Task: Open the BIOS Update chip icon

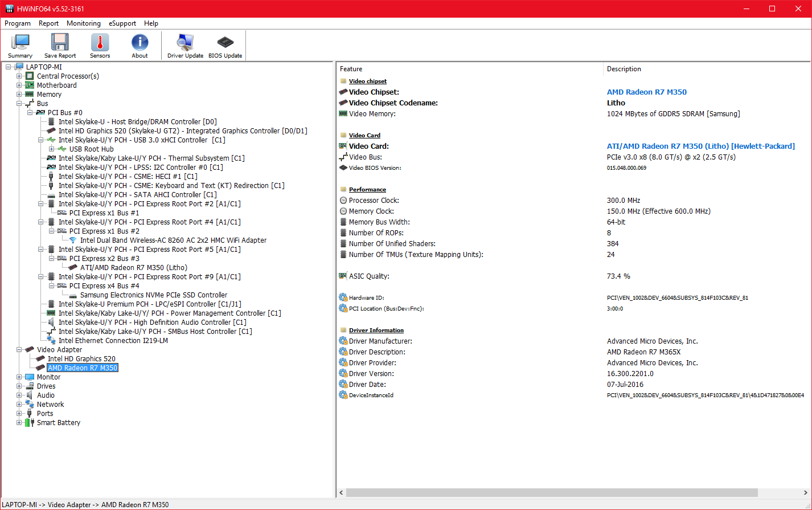Action: tap(225, 43)
